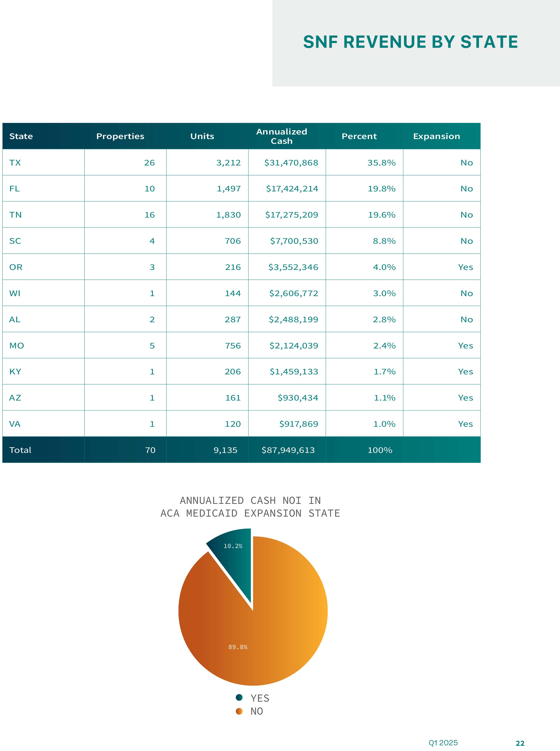Image resolution: width=560 pixels, height=751 pixels.
Task: Click the Percent column header
Action: pos(359,136)
